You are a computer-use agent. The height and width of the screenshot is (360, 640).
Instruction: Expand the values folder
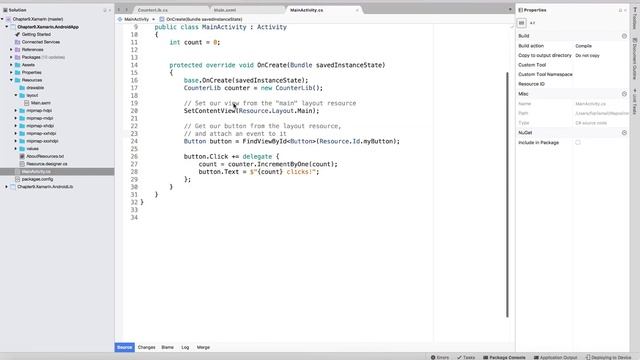pyautogui.click(x=16, y=149)
